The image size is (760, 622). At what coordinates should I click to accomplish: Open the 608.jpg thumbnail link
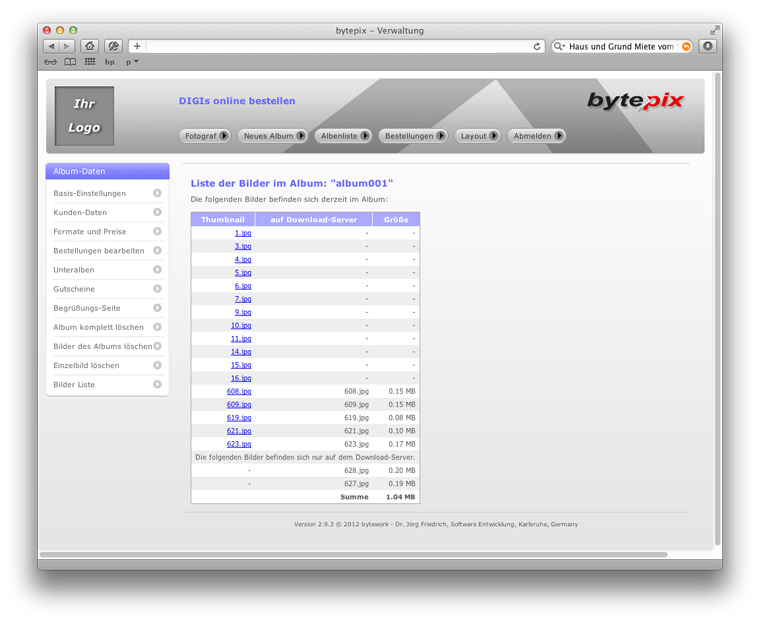(239, 392)
